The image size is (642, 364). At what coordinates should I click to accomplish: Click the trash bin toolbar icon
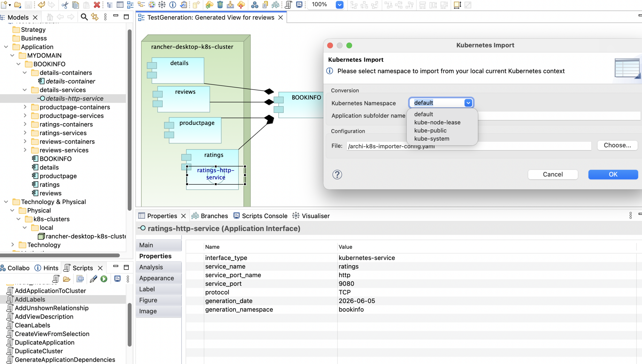point(220,5)
